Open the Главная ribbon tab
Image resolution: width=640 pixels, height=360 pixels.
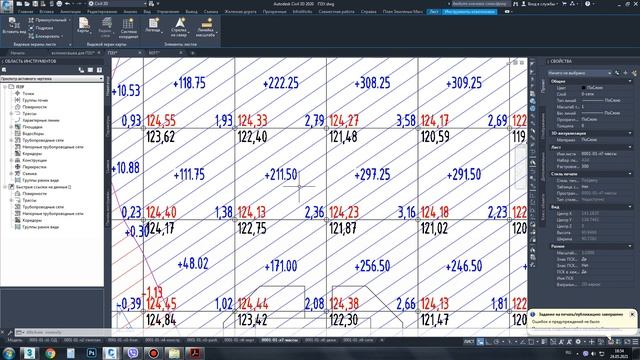(25, 12)
